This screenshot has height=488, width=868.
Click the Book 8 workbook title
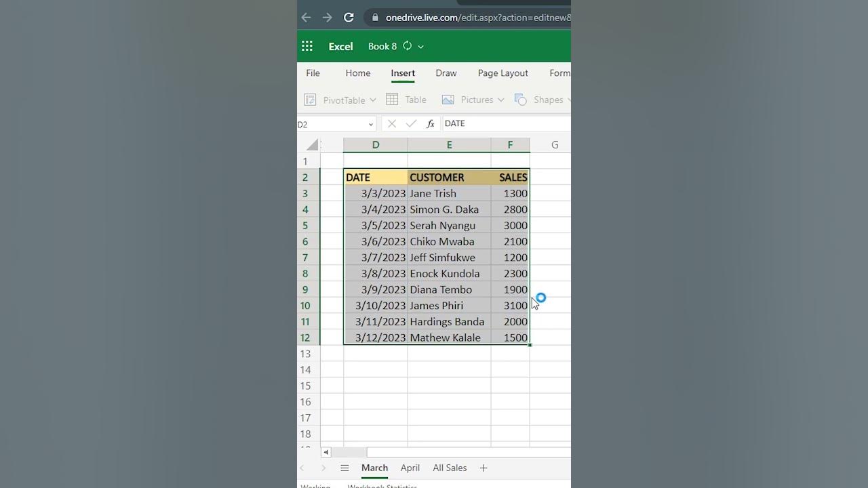pyautogui.click(x=382, y=46)
